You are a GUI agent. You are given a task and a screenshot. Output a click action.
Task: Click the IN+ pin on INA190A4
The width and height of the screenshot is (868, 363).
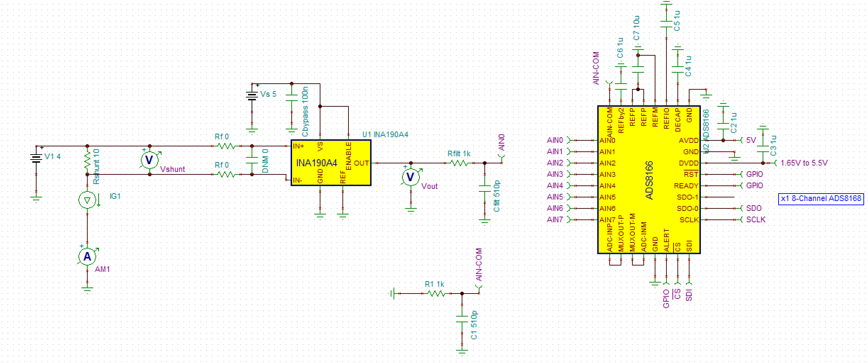tap(298, 146)
